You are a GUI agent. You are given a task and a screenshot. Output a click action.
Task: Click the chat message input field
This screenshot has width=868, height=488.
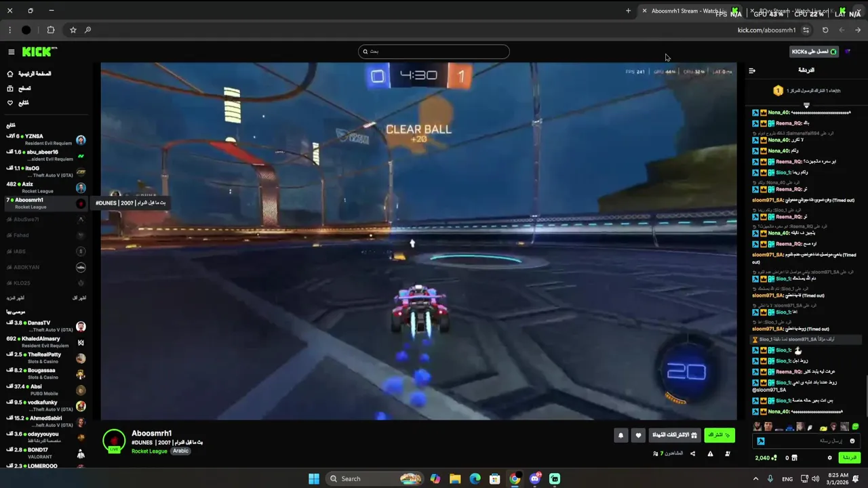pos(807,441)
